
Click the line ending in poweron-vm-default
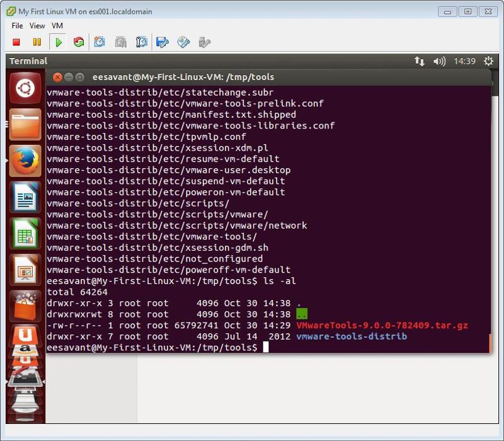166,192
